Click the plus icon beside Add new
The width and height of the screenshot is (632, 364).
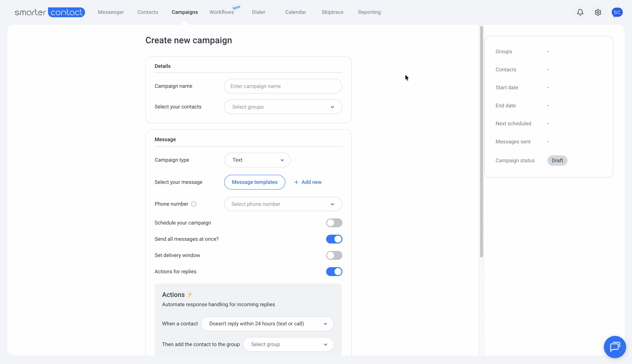296,182
